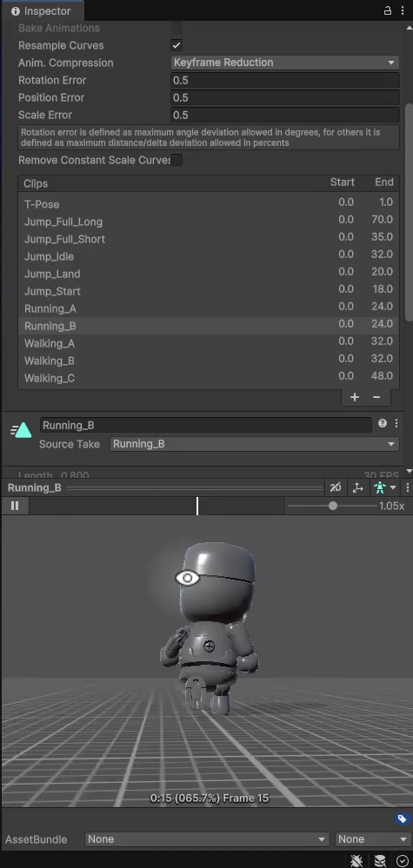Enable Remove Constant Scale Curves checkbox
Screen dimensions: 413x868
(x=177, y=160)
